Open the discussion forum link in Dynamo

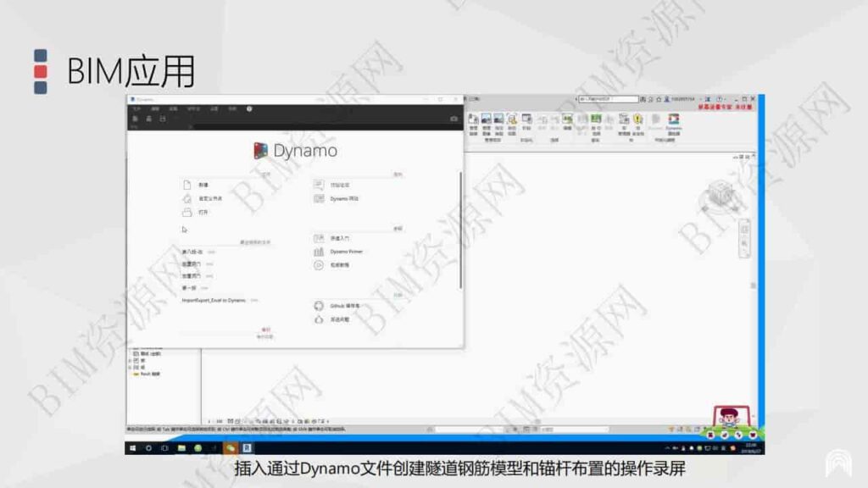[340, 186]
